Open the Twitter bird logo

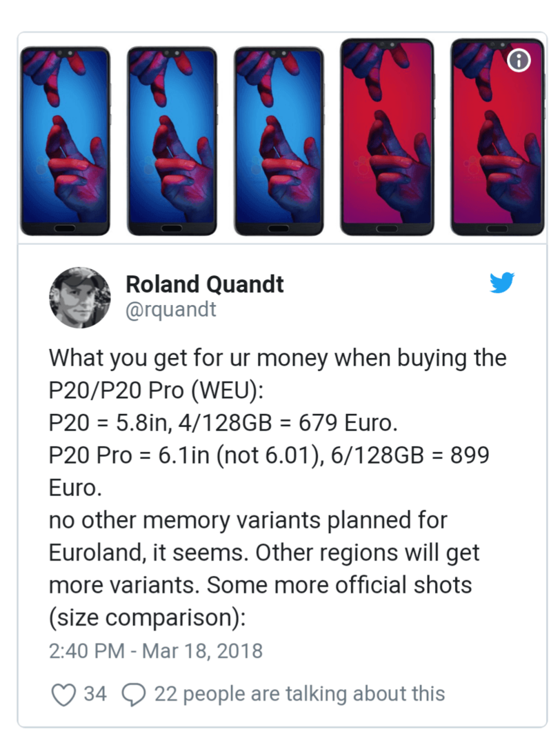point(502,282)
